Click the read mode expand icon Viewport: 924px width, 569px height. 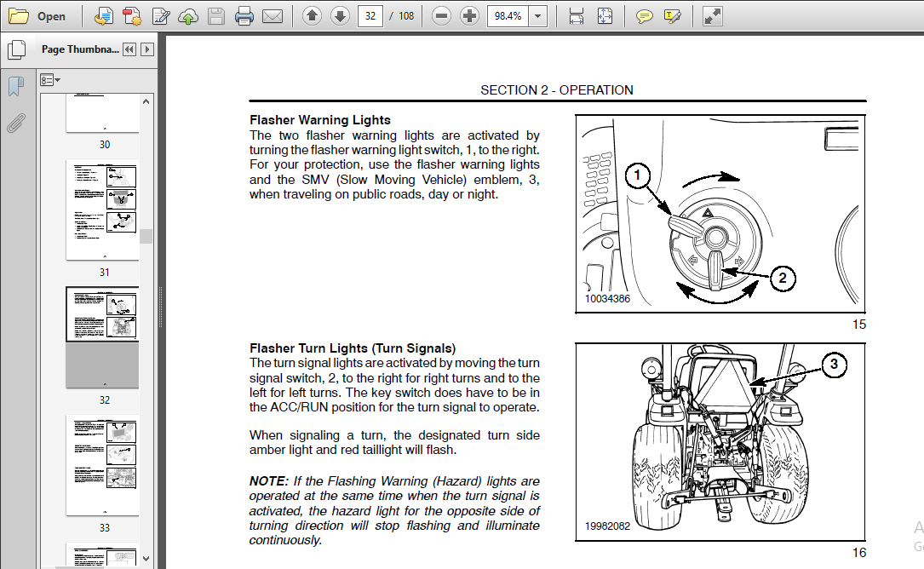[713, 16]
